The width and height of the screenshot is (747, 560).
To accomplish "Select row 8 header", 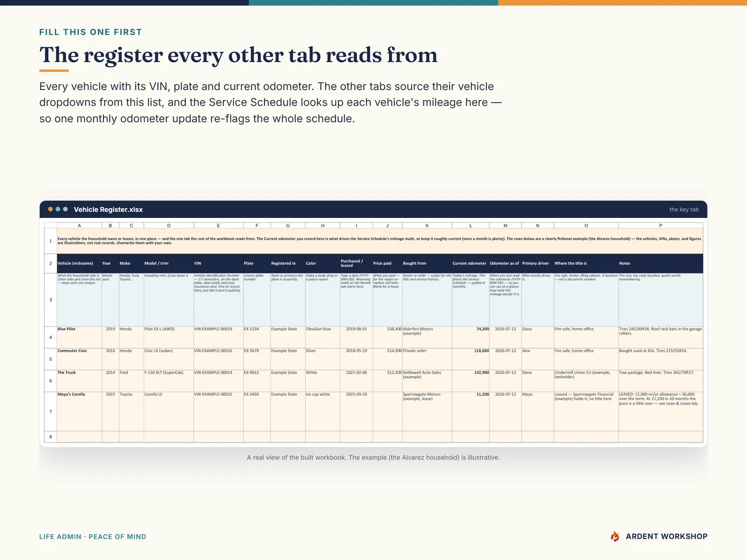I will tap(50, 437).
